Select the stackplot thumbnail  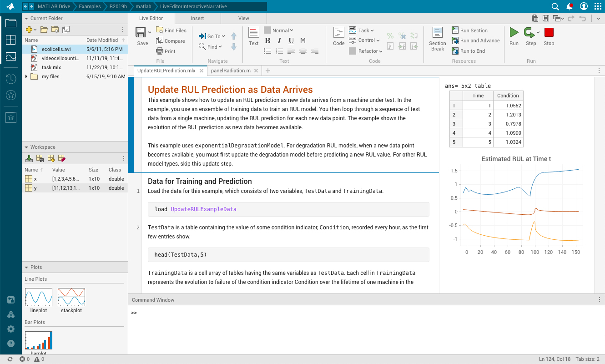(x=71, y=298)
